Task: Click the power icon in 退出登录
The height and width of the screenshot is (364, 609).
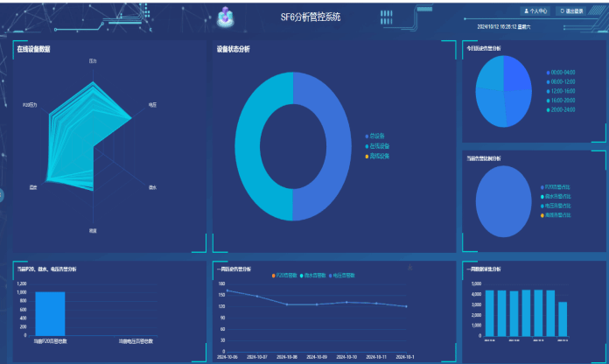Action: click(x=563, y=11)
